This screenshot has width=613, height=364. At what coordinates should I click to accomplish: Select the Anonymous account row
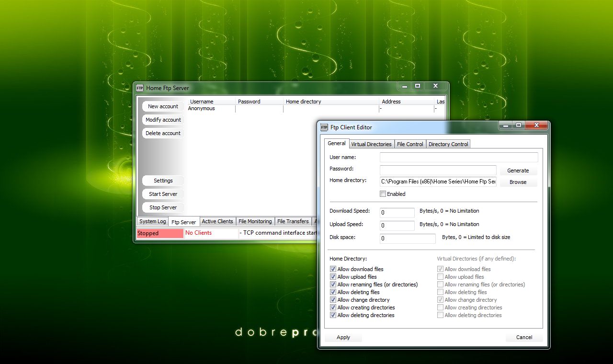click(x=315, y=109)
